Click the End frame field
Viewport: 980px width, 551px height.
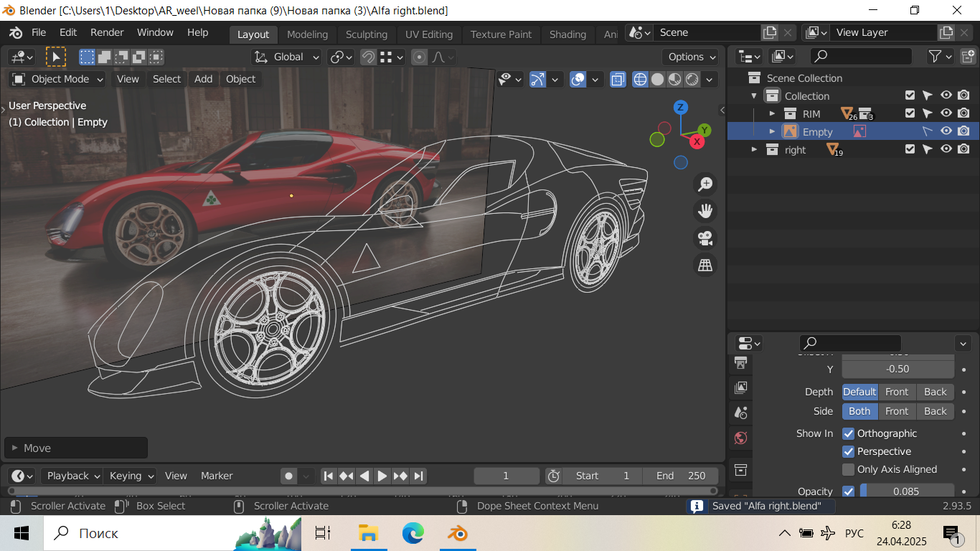pos(680,476)
